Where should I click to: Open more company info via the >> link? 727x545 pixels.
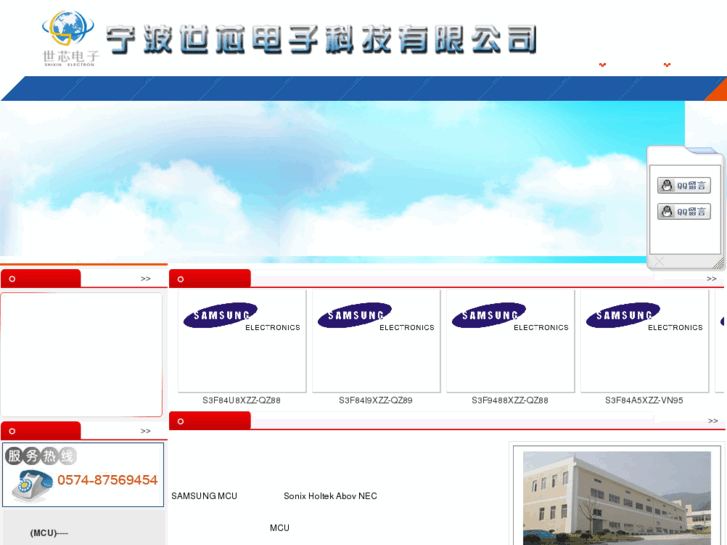[x=713, y=421]
